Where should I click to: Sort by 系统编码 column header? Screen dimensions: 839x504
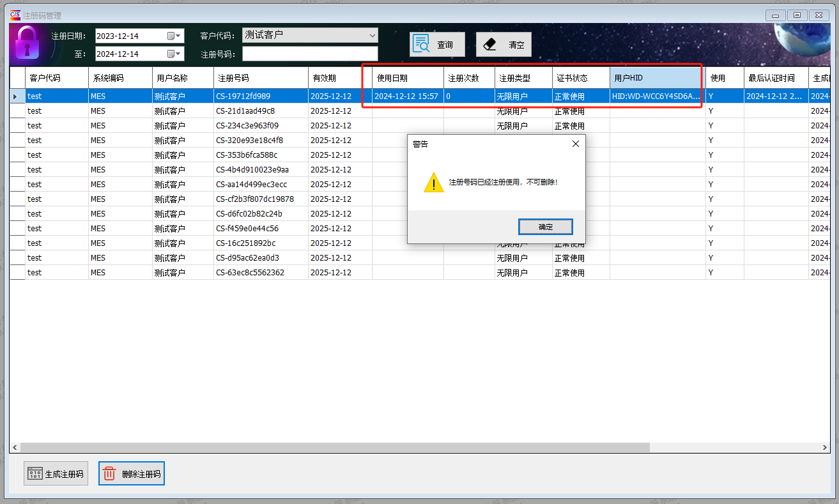coord(120,78)
